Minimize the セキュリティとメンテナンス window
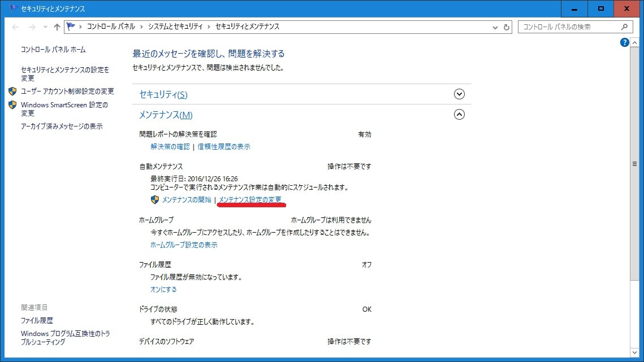 coord(574,8)
